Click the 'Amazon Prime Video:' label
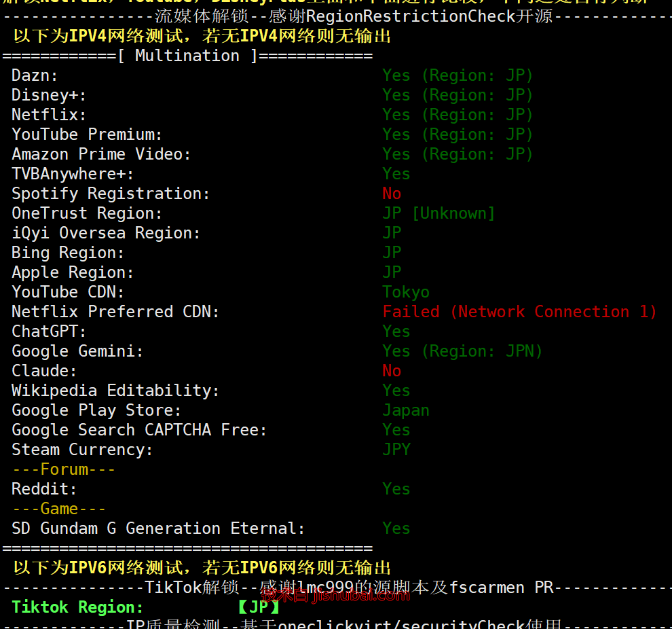Screen dimensions: 672x629 coord(101,154)
